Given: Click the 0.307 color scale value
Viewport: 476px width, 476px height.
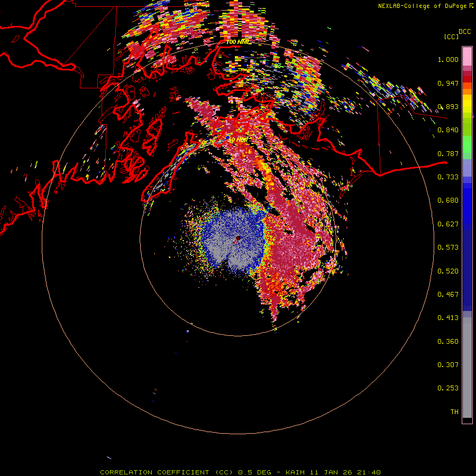Looking at the screenshot, I should tap(448, 365).
